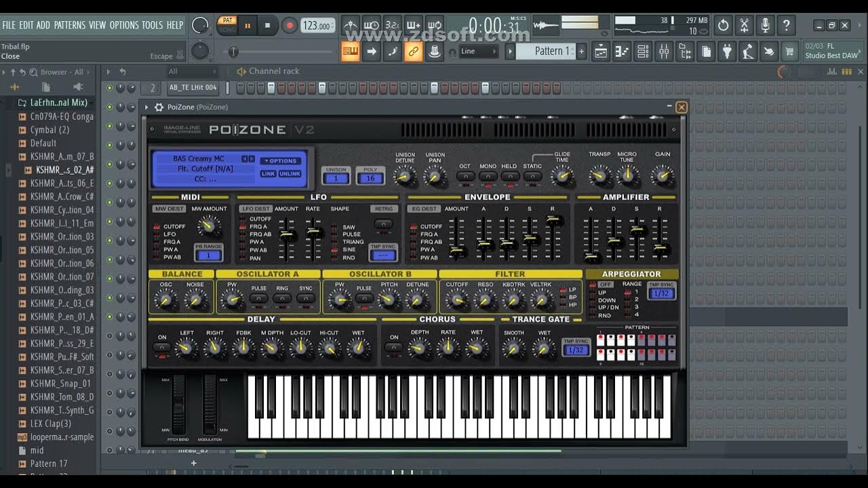
Task: Toggle the HELD button in PoiZone
Action: click(x=510, y=176)
